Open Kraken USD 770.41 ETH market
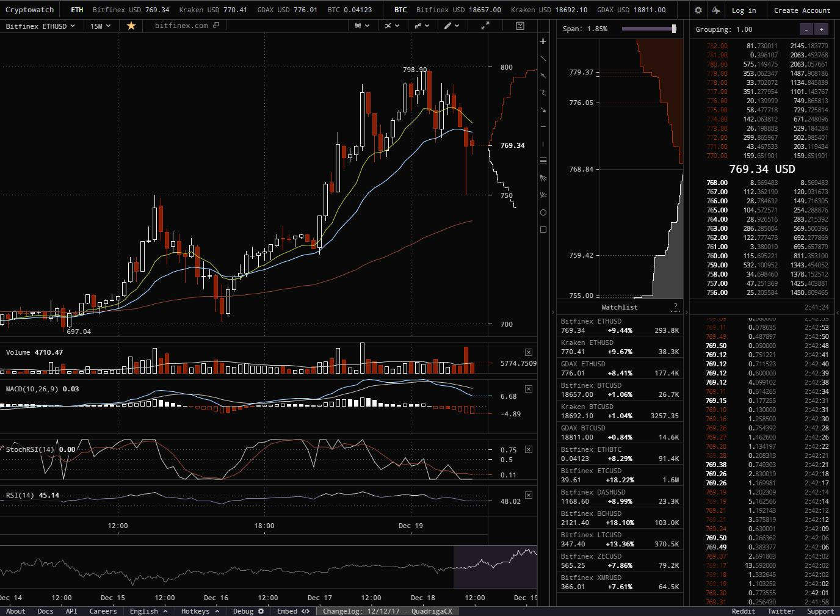The image size is (840, 616). 213,10
